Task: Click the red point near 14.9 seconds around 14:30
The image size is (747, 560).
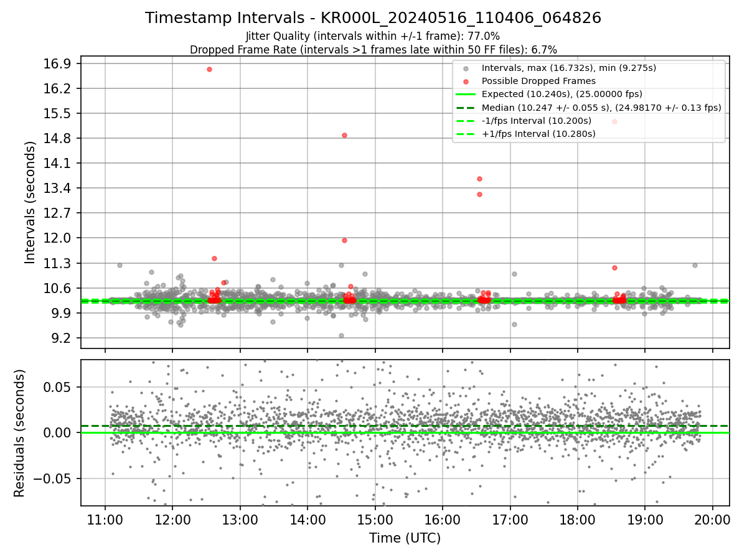Action: [x=344, y=135]
